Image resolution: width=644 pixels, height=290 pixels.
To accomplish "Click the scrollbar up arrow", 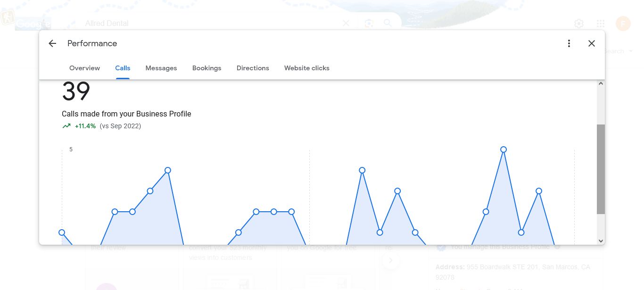I will point(601,84).
